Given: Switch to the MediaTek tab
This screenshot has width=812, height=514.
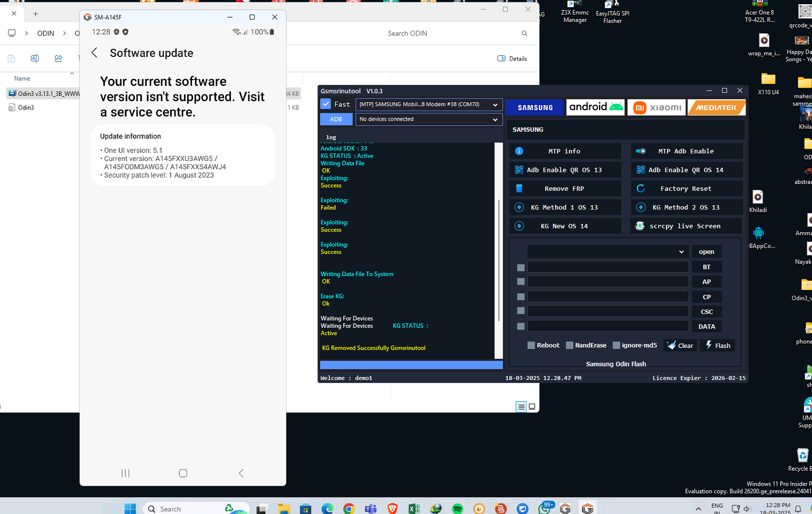Looking at the screenshot, I should [716, 108].
